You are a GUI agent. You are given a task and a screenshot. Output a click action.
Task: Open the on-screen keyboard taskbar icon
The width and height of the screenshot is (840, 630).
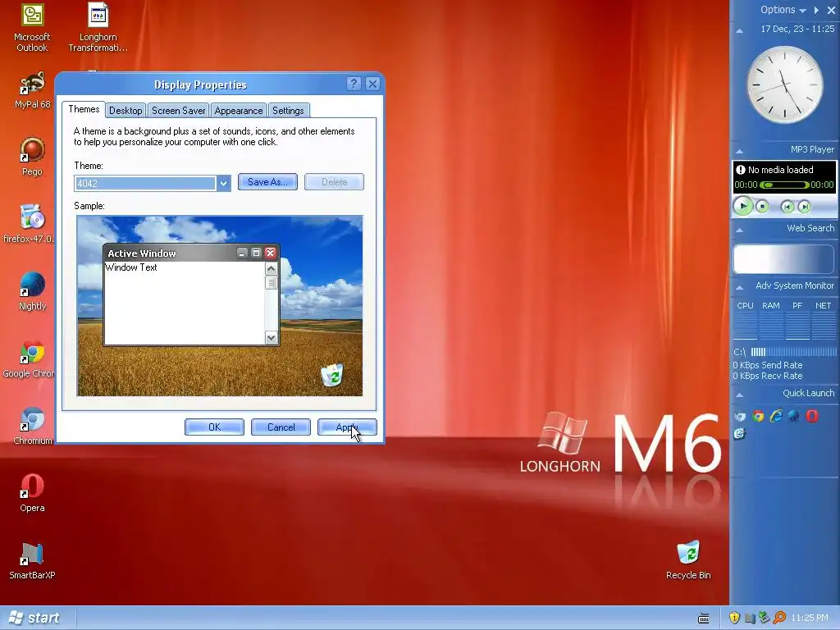(704, 619)
